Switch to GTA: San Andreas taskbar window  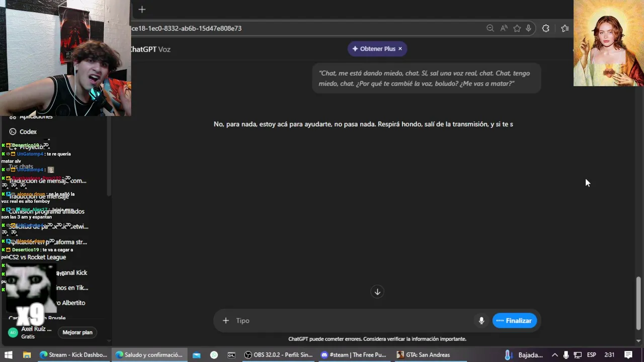tap(430, 354)
